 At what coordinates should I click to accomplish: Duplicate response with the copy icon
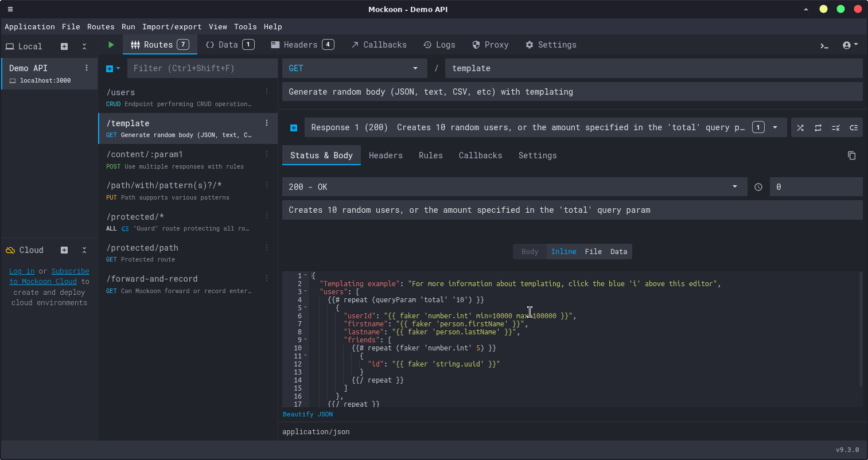[x=852, y=155]
